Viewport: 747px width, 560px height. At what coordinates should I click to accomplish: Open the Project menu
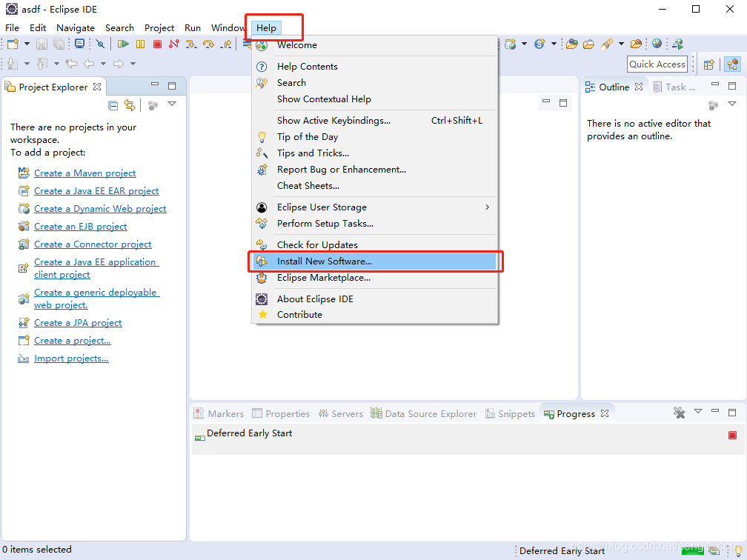coord(159,28)
